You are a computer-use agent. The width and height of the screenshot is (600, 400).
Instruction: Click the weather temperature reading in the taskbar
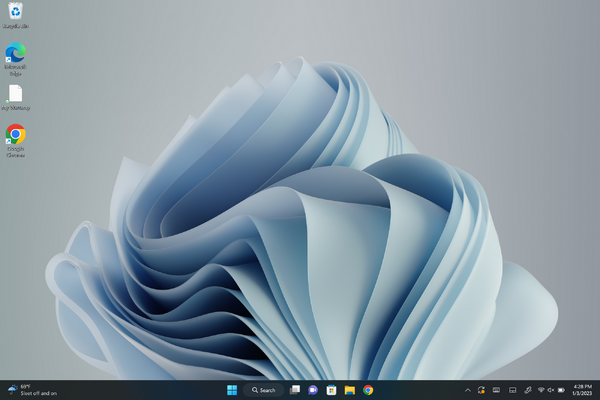[25, 387]
